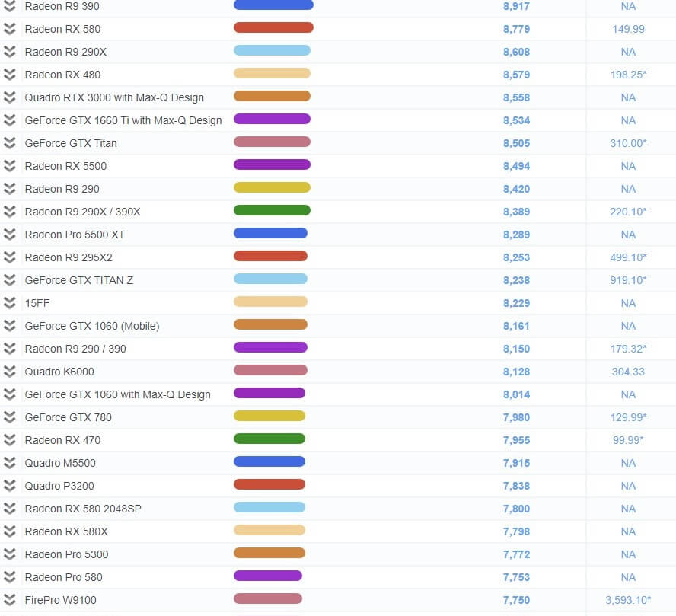Expand the Quadro P3200 row chevron
Image resolution: width=676 pixels, height=616 pixels.
(9, 486)
